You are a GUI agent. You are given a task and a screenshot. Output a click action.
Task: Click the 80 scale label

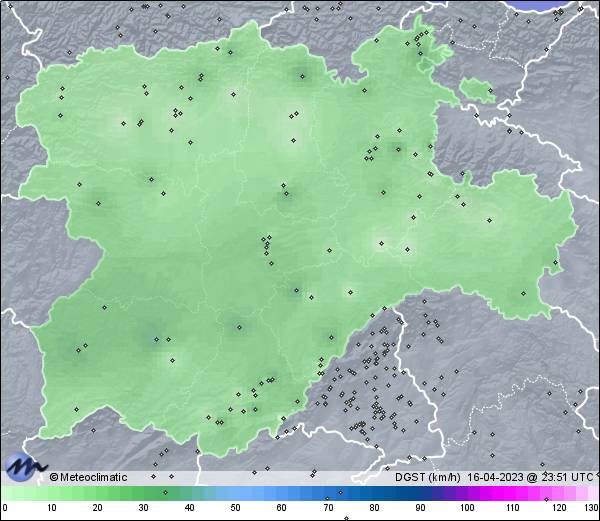click(x=374, y=508)
